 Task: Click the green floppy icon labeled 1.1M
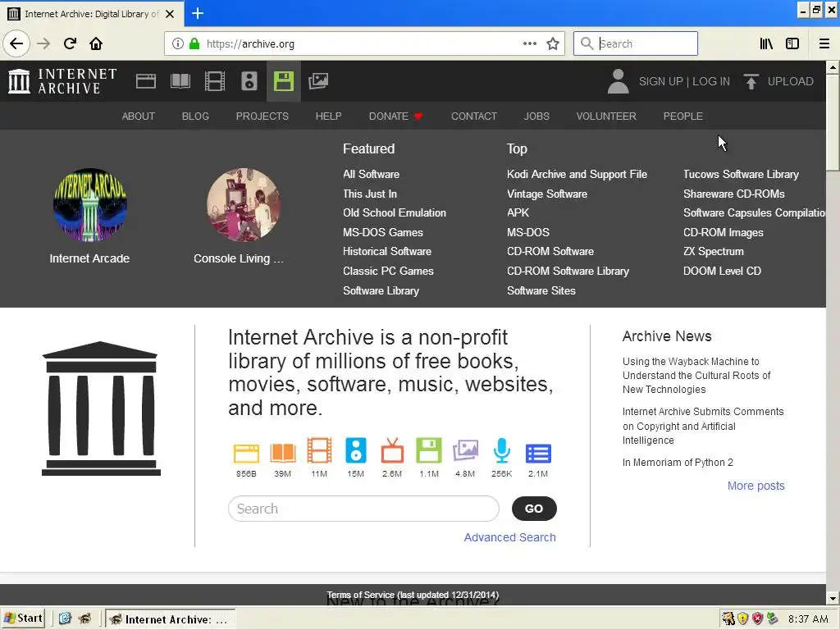429,450
